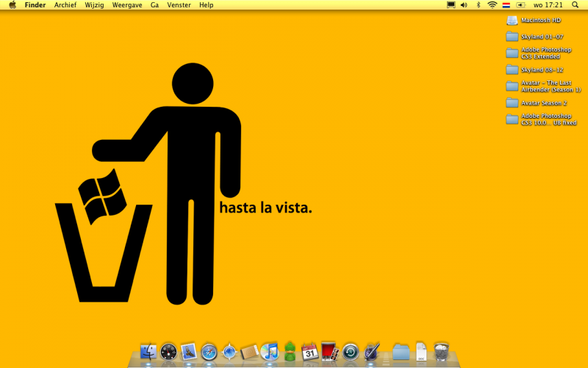This screenshot has width=588, height=368.
Task: Click the clock showing wo 17:21
Action: (x=548, y=5)
